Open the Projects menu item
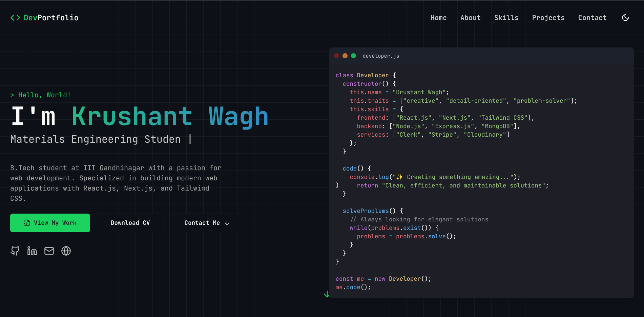This screenshot has width=644, height=317. (x=548, y=18)
